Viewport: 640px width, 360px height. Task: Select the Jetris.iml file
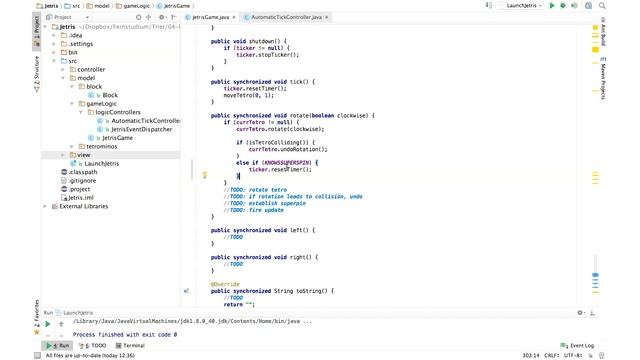[x=80, y=198]
